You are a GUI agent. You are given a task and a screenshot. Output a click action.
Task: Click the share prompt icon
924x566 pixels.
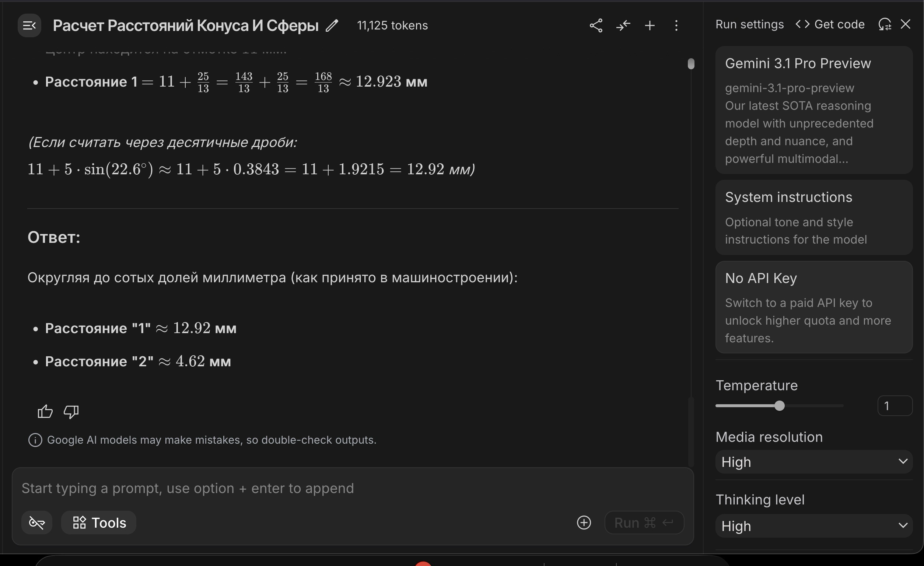click(x=596, y=25)
